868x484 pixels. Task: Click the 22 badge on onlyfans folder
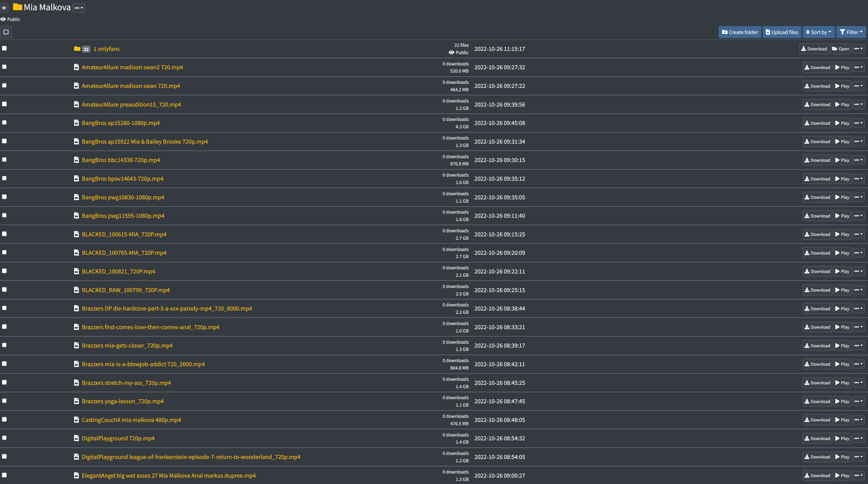[86, 49]
